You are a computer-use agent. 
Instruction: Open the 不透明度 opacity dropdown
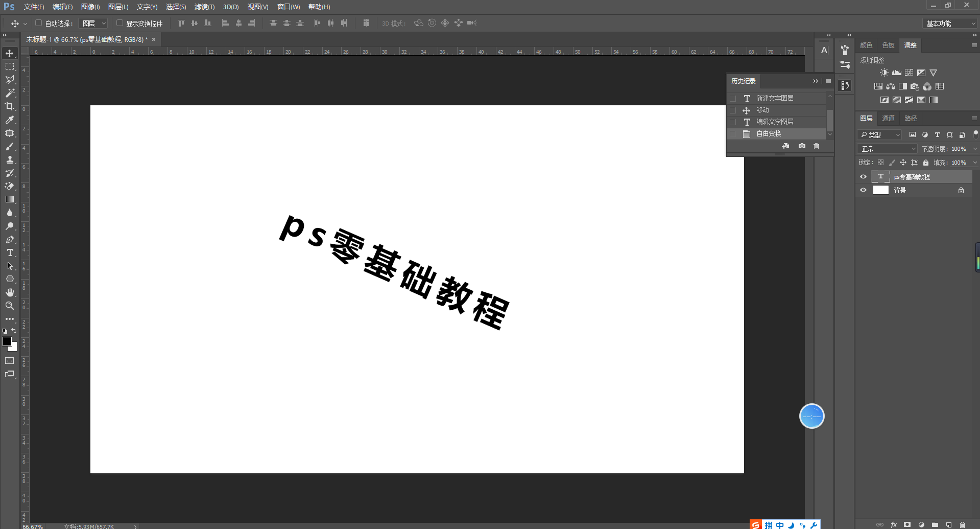click(974, 148)
